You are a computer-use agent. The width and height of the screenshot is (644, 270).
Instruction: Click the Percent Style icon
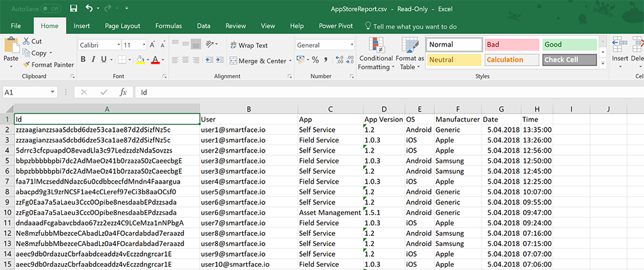tap(316, 60)
